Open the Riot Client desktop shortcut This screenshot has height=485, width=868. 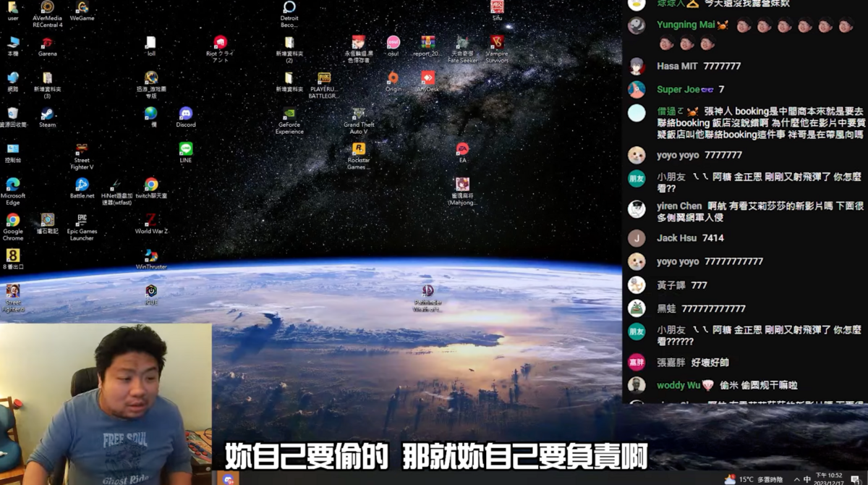click(221, 49)
